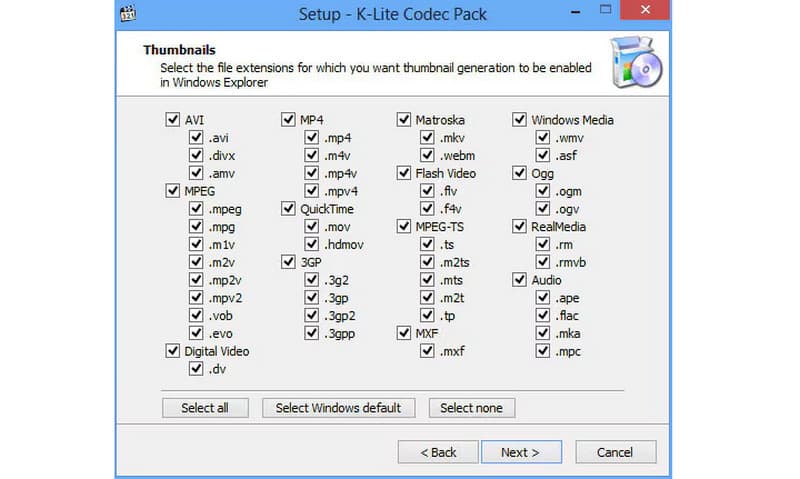Uncheck the .webm checkbox
The image size is (800, 479).
(x=427, y=156)
